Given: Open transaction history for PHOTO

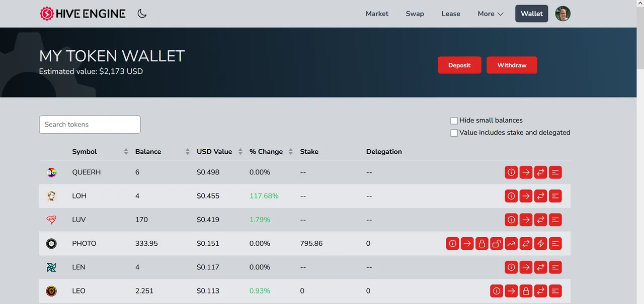Looking at the screenshot, I should click(555, 244).
